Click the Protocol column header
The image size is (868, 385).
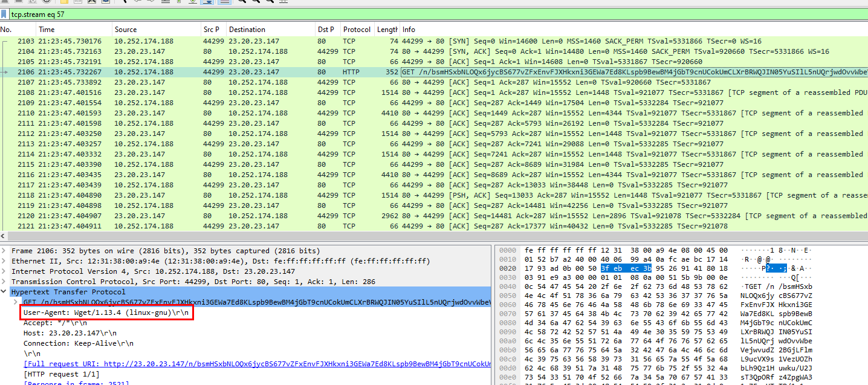[357, 30]
